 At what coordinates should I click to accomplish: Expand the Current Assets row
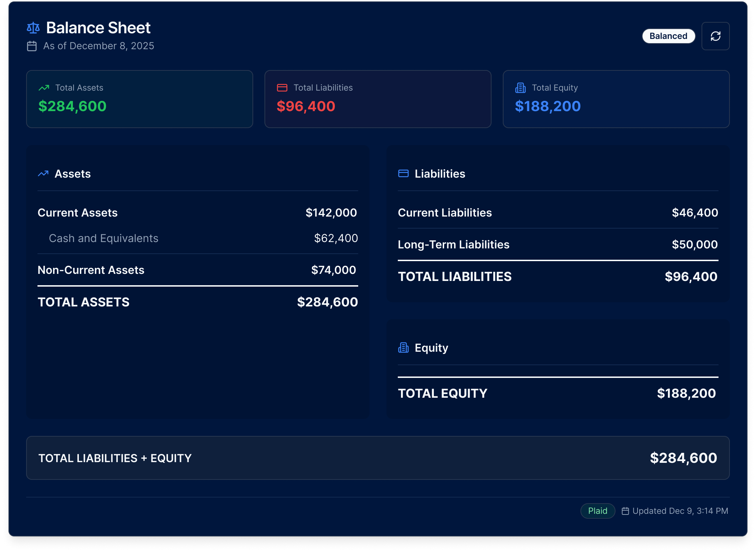point(197,213)
